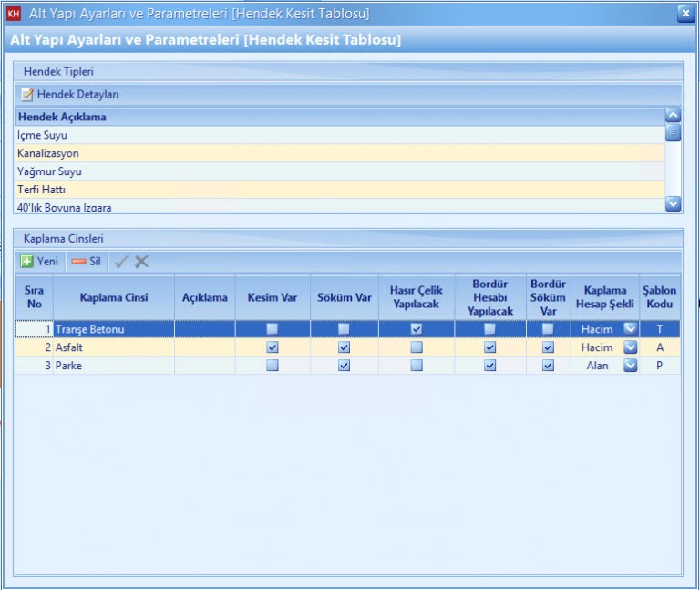Click the Hendek Detayları edit icon

(27, 94)
